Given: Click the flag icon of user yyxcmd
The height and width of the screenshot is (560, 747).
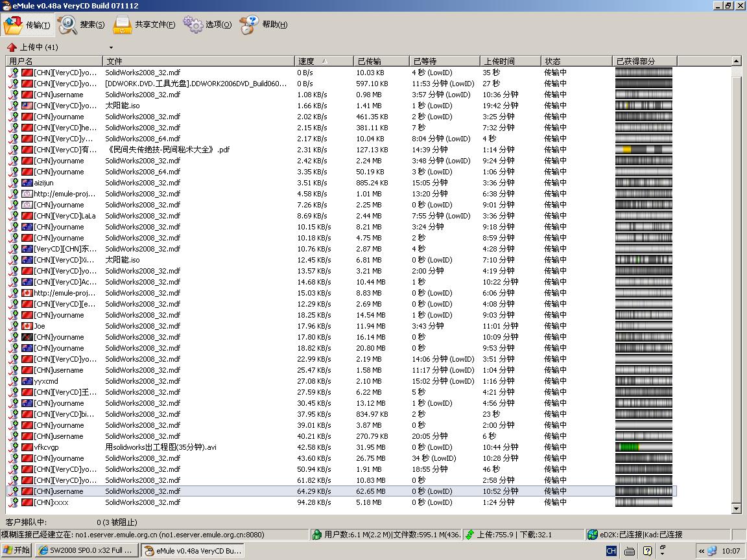Looking at the screenshot, I should (x=27, y=381).
